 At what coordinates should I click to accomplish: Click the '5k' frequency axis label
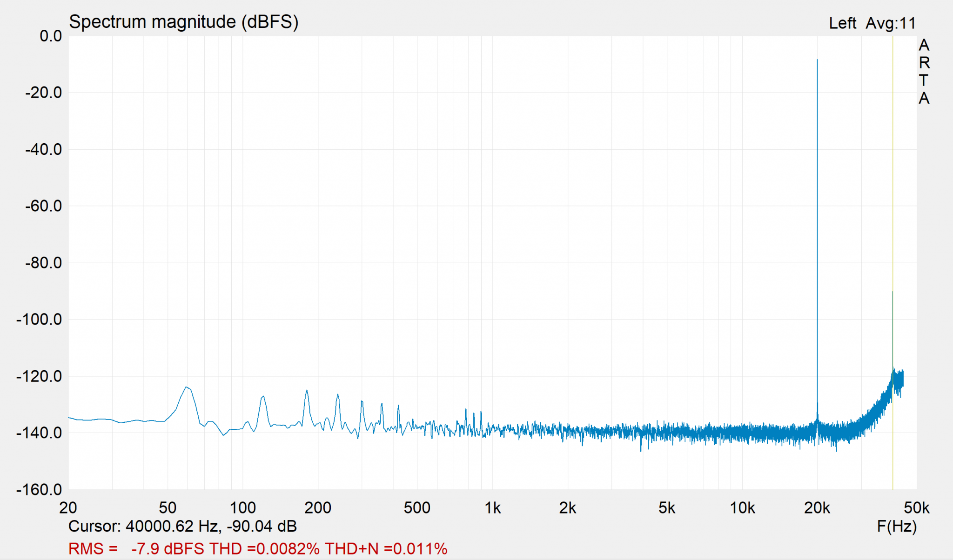(x=667, y=507)
